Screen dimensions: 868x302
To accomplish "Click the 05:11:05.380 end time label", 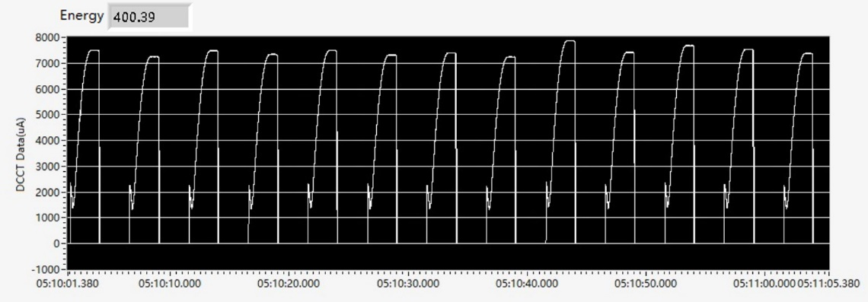I will click(x=828, y=285).
